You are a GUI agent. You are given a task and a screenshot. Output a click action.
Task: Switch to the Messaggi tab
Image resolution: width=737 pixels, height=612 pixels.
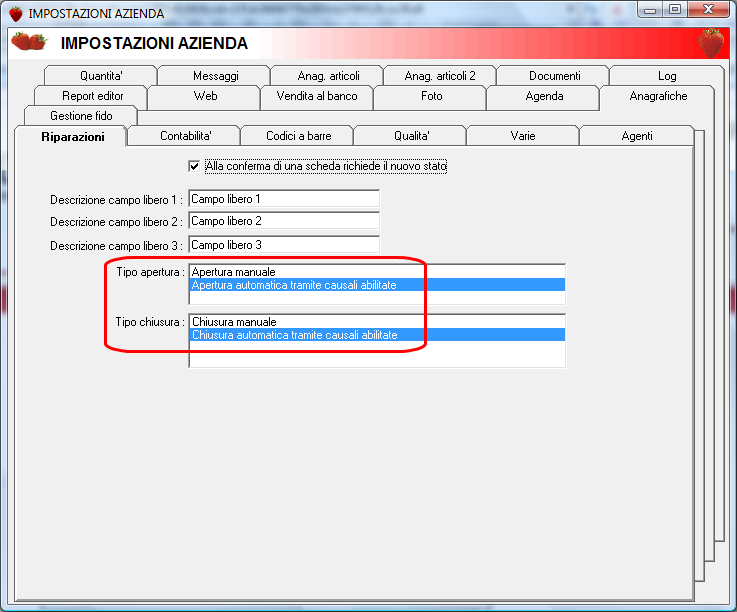[x=215, y=76]
